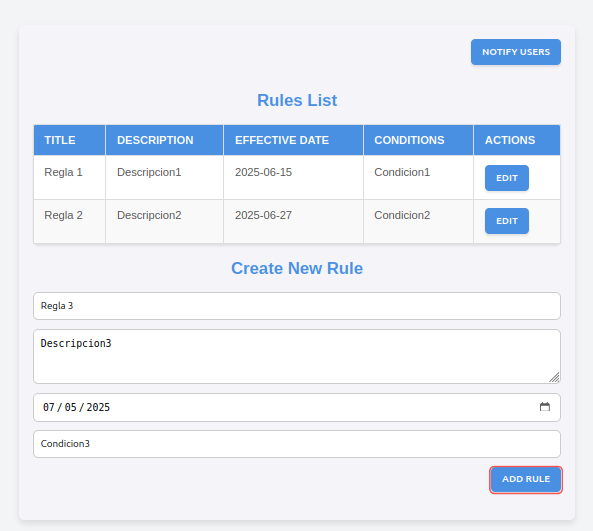
Task: Edit the Regla 1 rule
Action: click(x=507, y=178)
